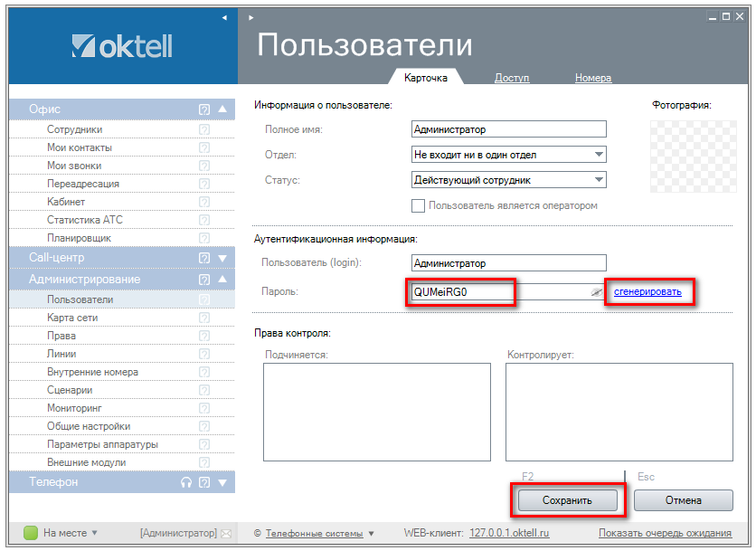Image resolution: width=756 pixels, height=551 pixels.
Task: Click the green На месте status icon
Action: pos(30,534)
